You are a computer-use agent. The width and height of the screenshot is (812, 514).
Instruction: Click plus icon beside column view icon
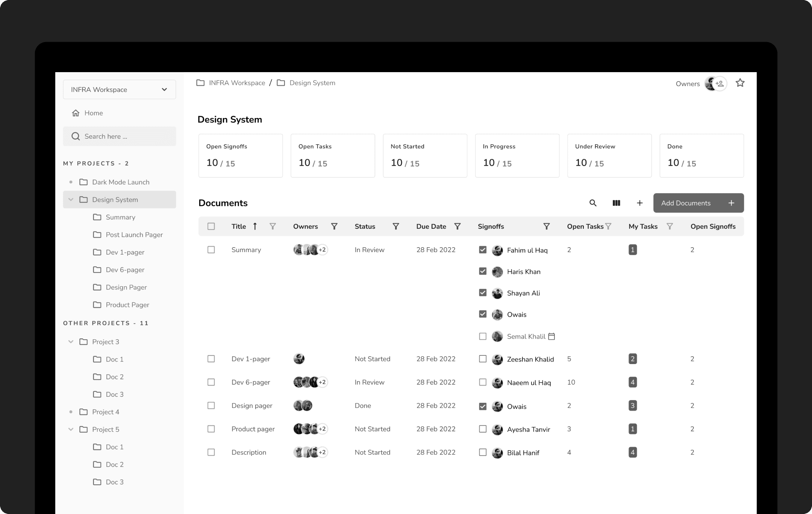point(639,203)
